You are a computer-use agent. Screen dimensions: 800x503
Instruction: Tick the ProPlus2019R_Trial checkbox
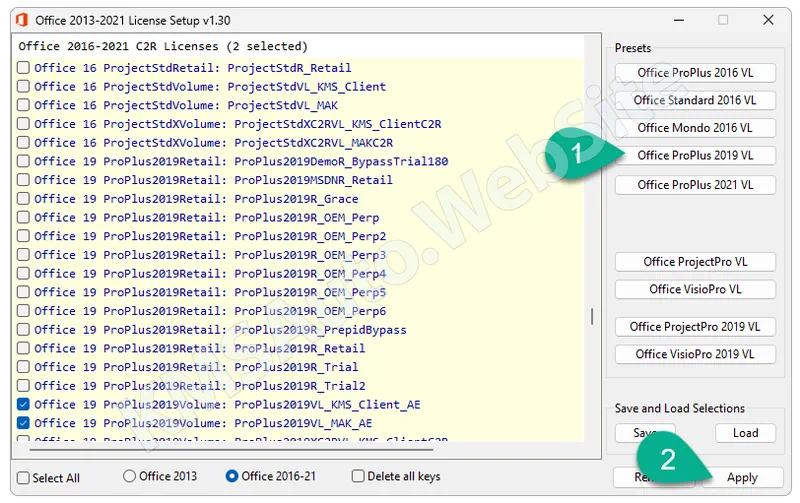pyautogui.click(x=23, y=367)
